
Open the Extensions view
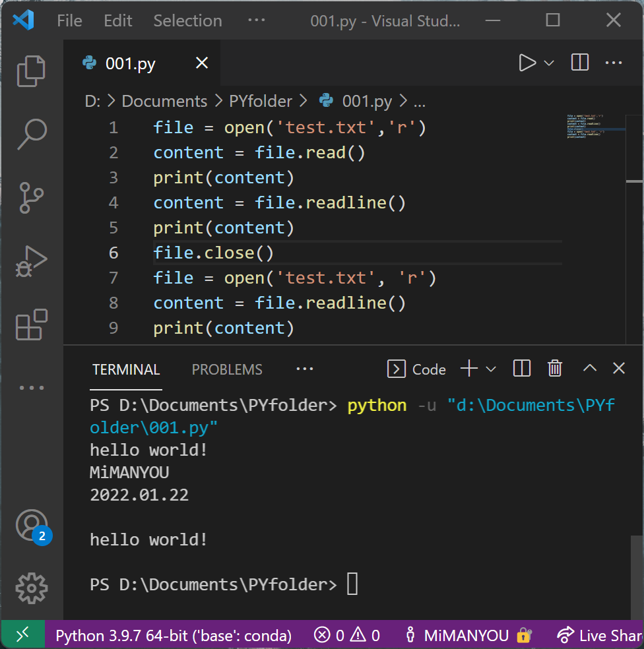point(31,324)
